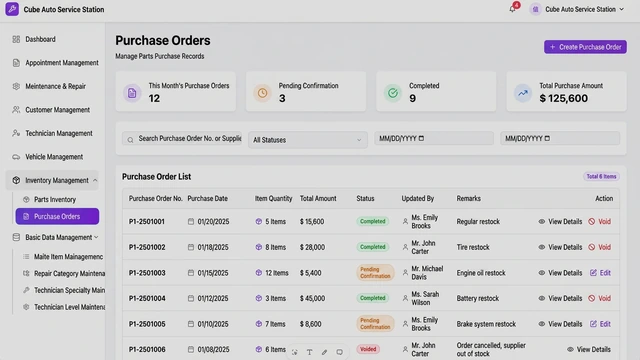Select Vehicle Management in sidebar
The image size is (640, 360).
pos(52,157)
